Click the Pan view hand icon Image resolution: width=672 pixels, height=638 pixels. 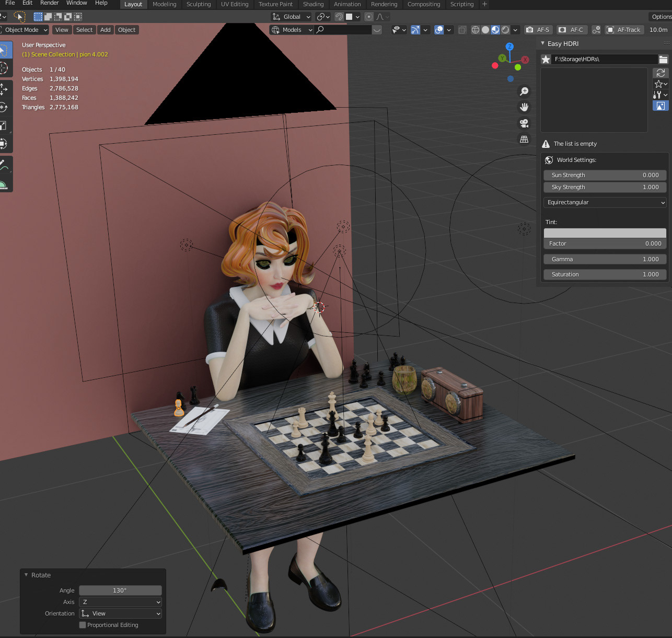[524, 107]
